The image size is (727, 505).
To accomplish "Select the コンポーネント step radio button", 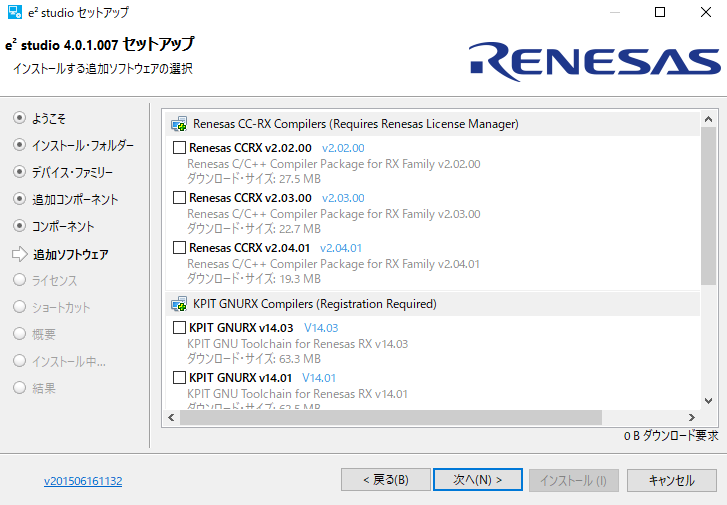I will click(19, 226).
